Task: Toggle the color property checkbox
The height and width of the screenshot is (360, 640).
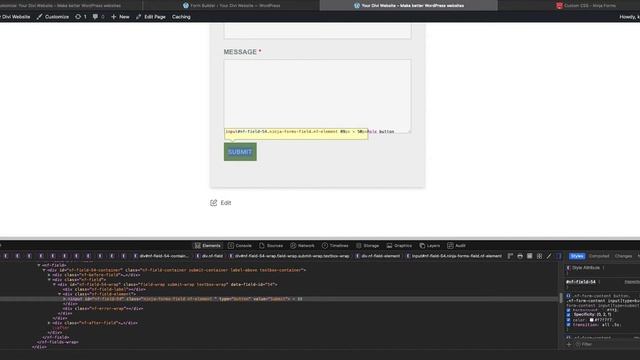Action: [568, 320]
